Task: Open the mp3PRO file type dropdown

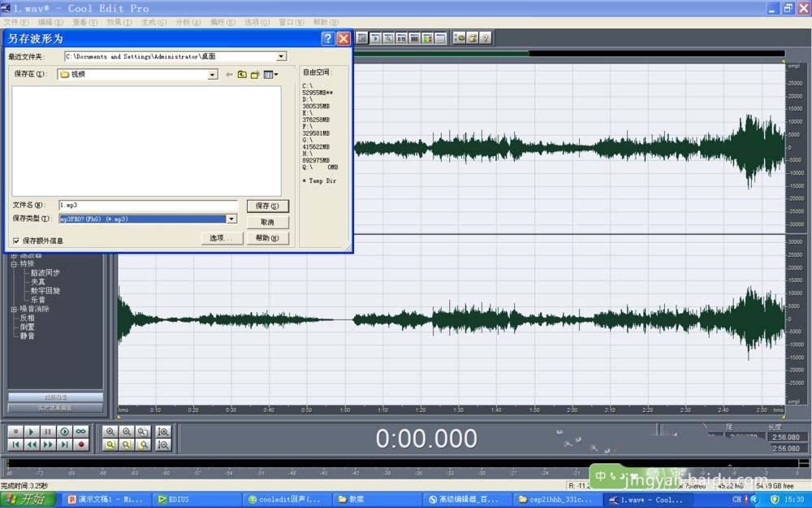Action: pos(232,218)
